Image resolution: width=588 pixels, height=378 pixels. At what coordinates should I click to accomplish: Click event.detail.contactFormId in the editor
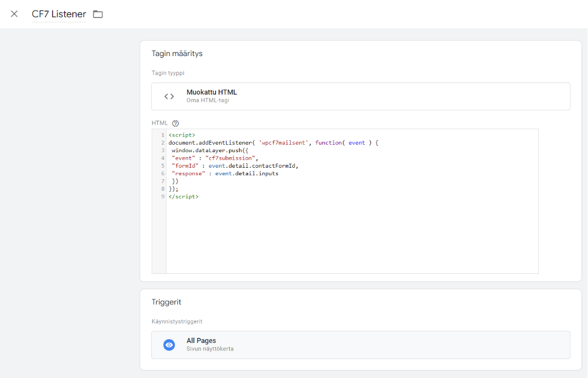coord(254,166)
